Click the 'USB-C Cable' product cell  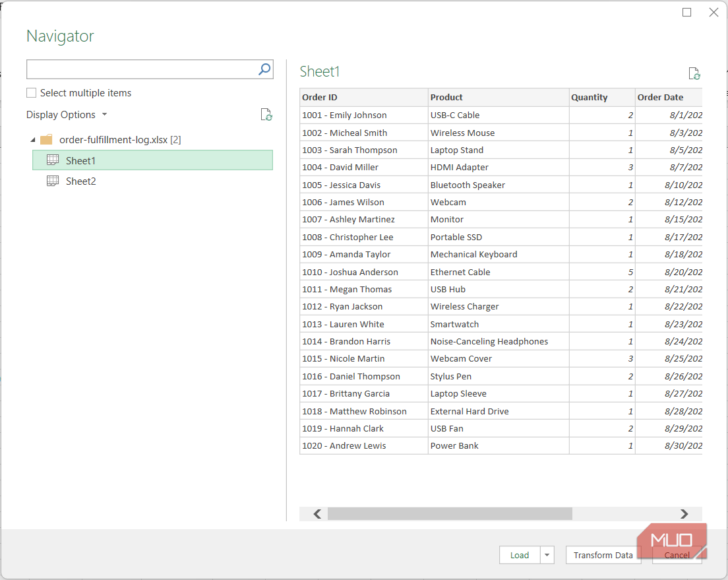pos(499,115)
